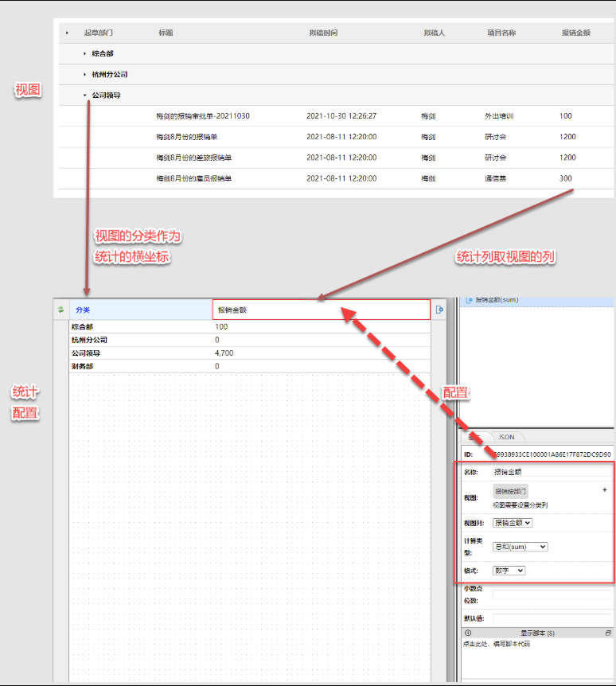Select the 分类 column header in the statistics grid
Image resolution: width=616 pixels, height=686 pixels.
coord(141,310)
